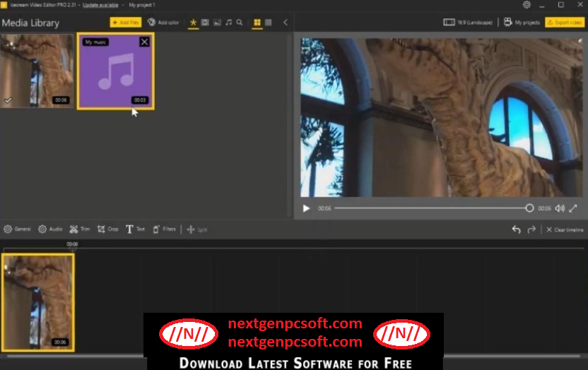
Task: Click the 00:06 timeline playhead marker
Action: pos(72,245)
